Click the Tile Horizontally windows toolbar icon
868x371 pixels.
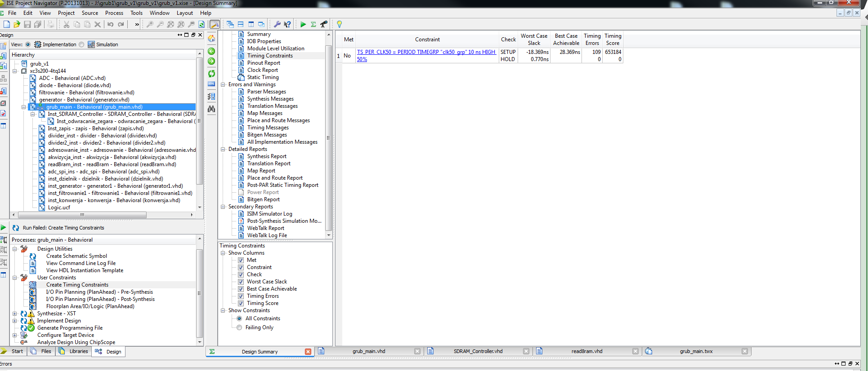tap(241, 24)
